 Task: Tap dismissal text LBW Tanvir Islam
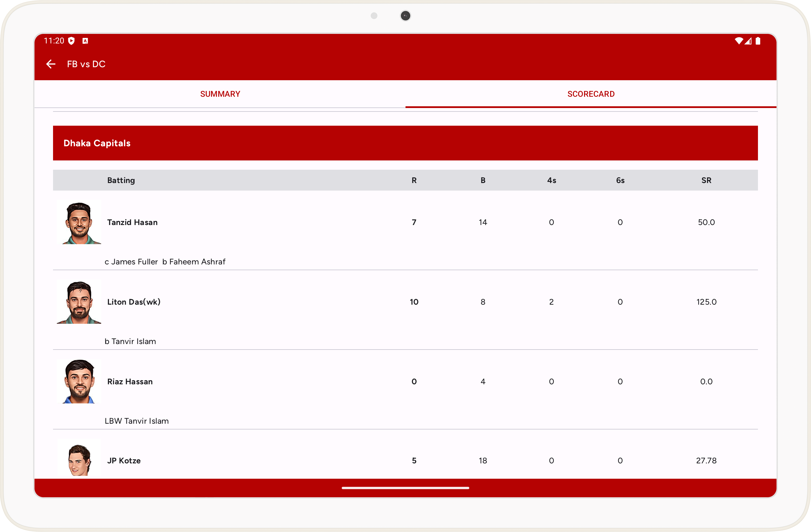pyautogui.click(x=137, y=421)
